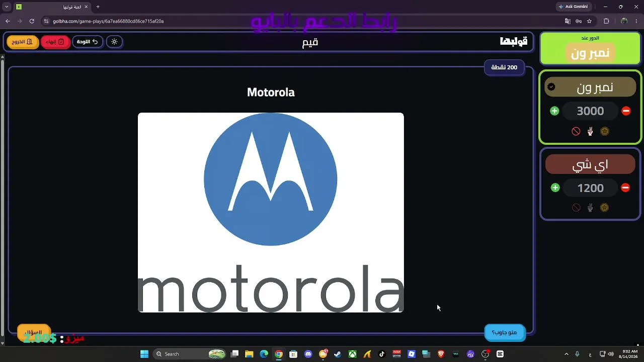Open Microsoft Edge from the taskbar
This screenshot has height=362, width=644.
264,354
